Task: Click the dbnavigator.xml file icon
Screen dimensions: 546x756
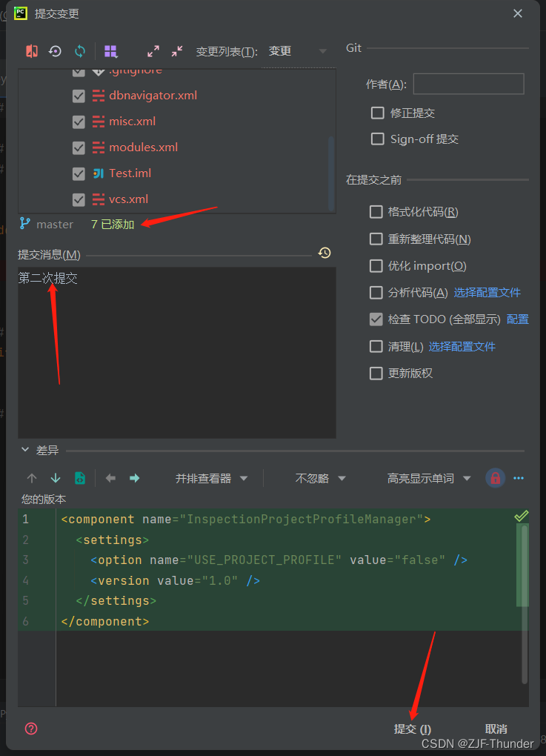Action: click(x=99, y=96)
